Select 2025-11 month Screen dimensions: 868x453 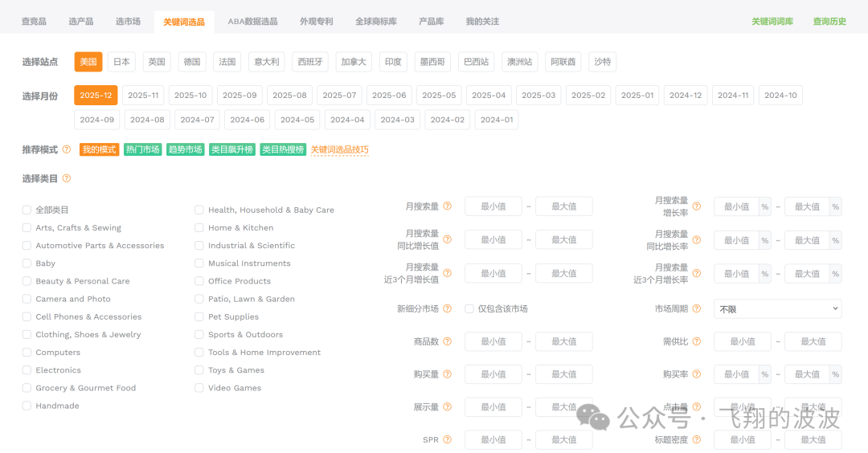(x=143, y=95)
